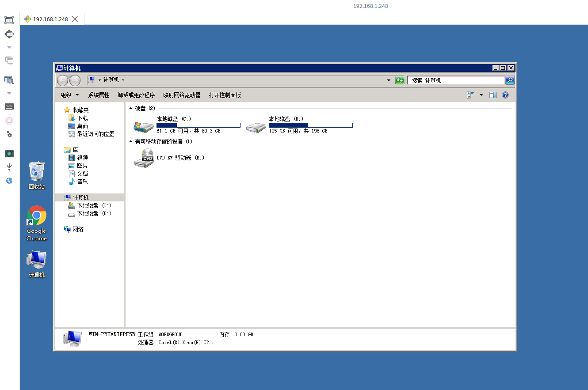Screen dimensions: 588x390
Task: Click the computer icon in details pane
Action: [72, 339]
